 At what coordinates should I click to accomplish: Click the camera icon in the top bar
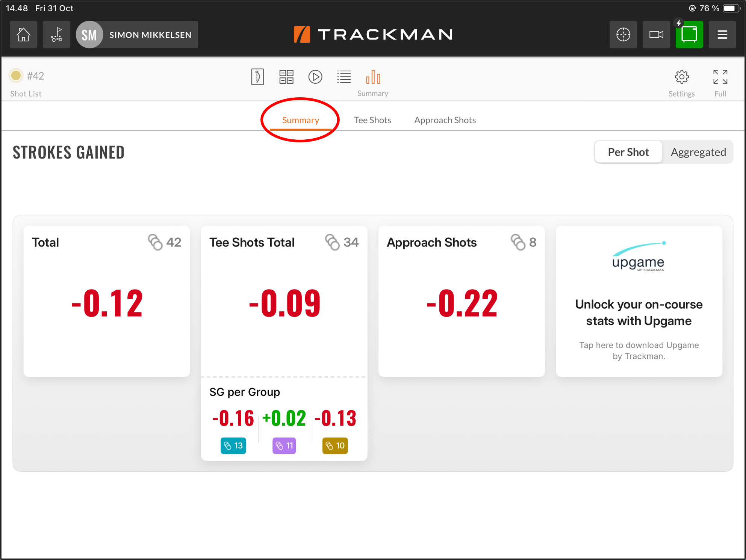(656, 35)
